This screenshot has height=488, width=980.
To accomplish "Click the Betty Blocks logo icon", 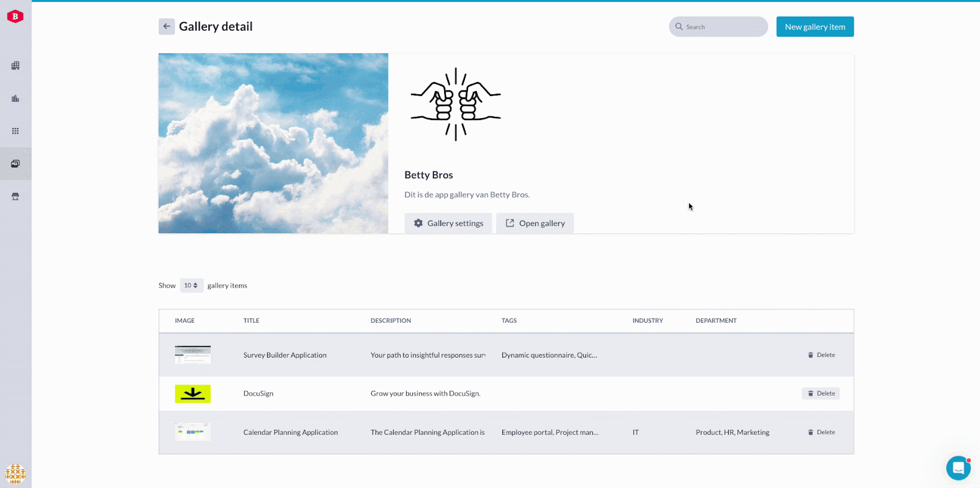I will click(15, 17).
